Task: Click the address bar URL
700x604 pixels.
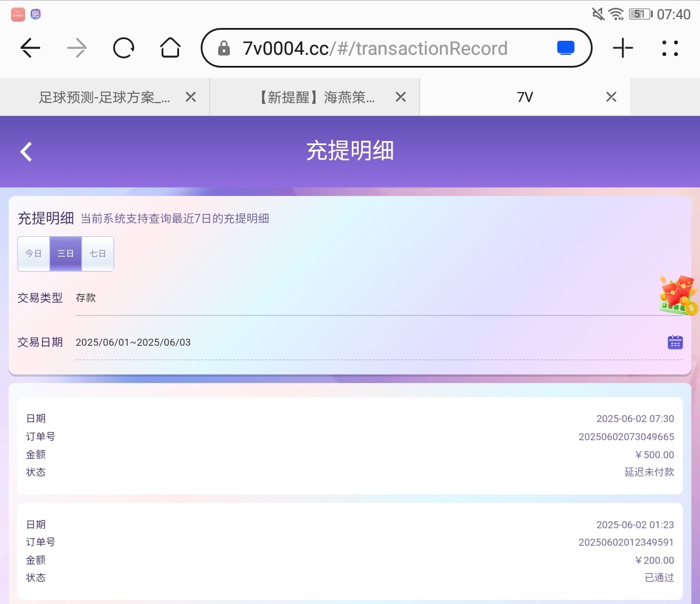Action: tap(374, 48)
